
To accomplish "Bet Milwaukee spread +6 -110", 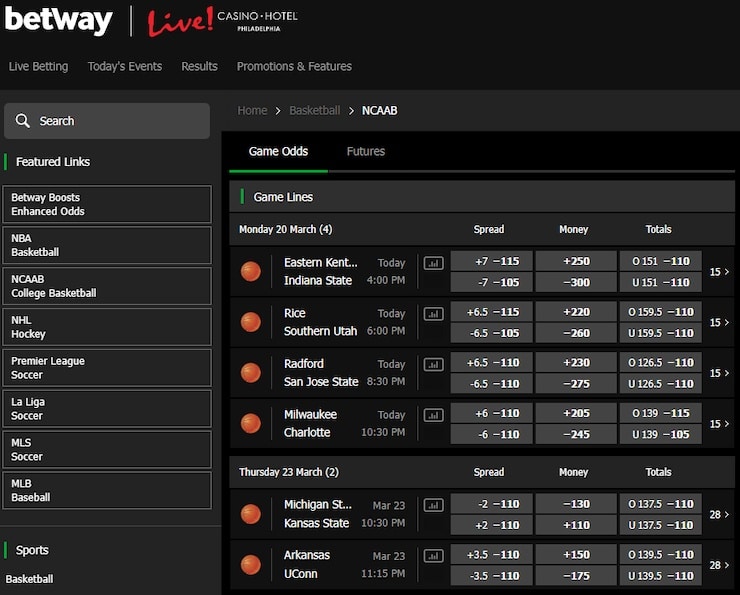I will pos(491,413).
